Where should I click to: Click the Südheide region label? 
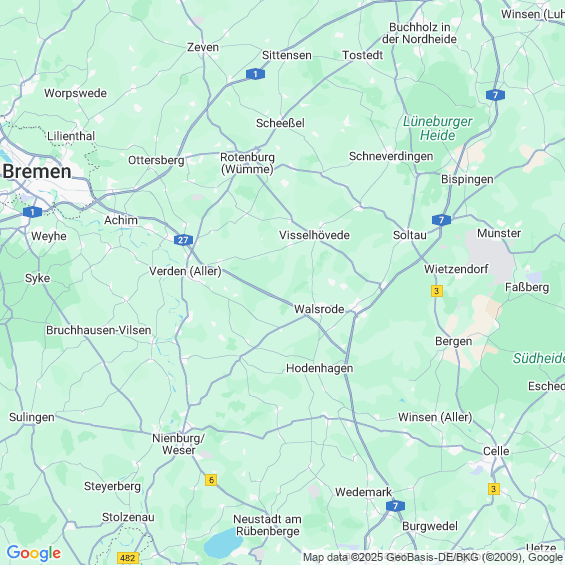(x=539, y=358)
